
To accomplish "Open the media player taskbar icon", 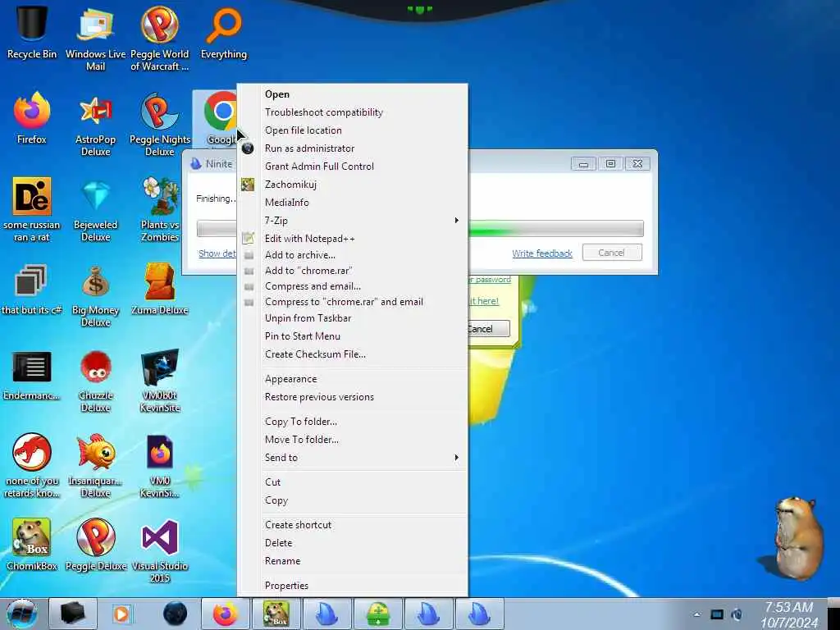I will click(x=121, y=614).
